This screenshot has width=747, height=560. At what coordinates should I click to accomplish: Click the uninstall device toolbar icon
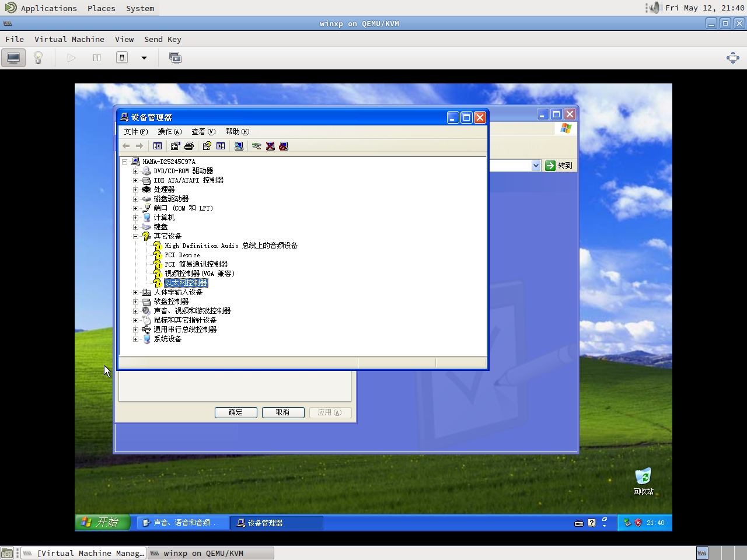[270, 146]
